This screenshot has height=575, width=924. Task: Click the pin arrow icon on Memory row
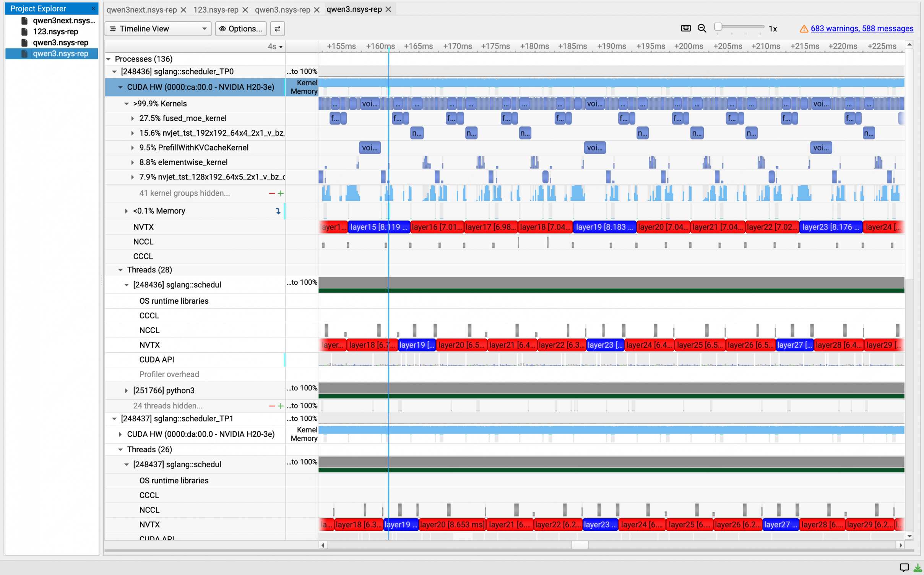click(278, 211)
